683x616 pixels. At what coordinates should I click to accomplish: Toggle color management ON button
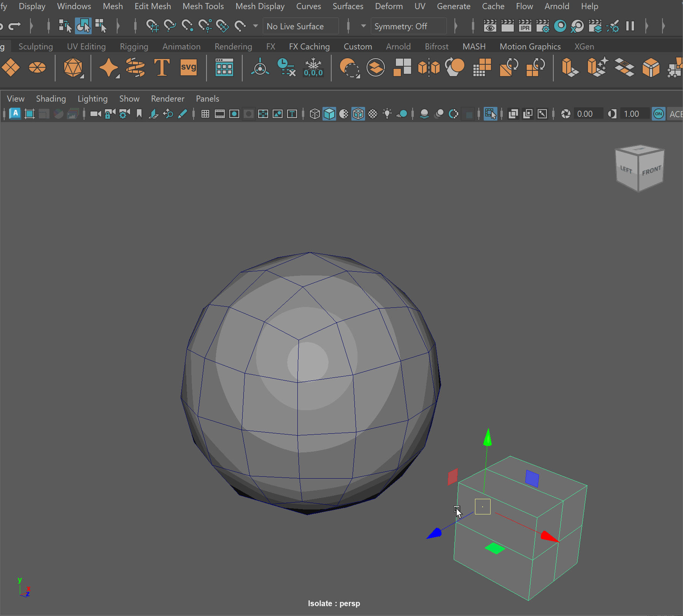coord(659,114)
